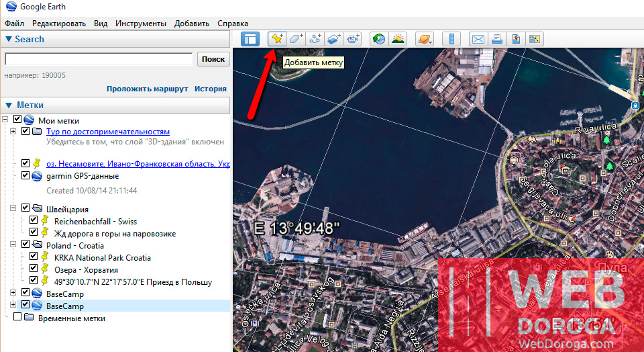Select the Reichenbachfall - Swiss entry
This screenshot has width=644, height=352.
(x=95, y=222)
